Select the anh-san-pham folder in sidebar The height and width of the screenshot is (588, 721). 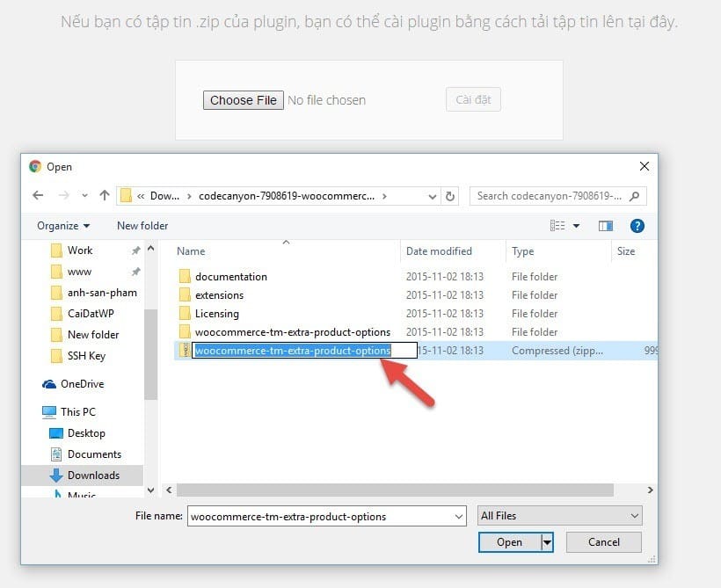click(102, 293)
